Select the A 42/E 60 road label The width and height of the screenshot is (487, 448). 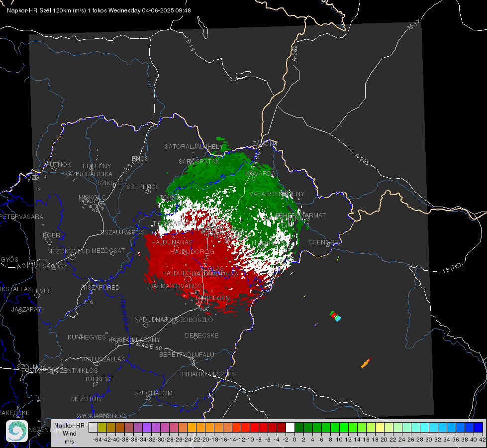[x=150, y=346]
